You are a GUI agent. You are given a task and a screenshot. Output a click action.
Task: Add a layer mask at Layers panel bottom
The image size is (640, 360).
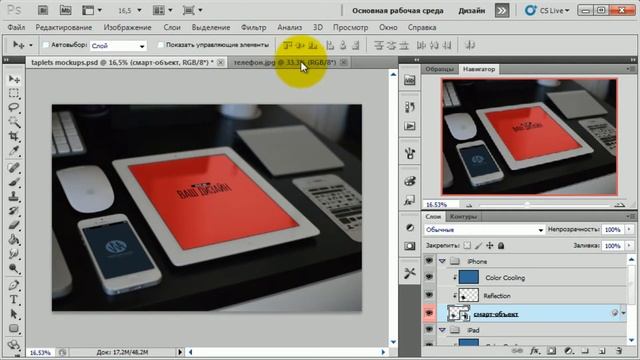551,351
